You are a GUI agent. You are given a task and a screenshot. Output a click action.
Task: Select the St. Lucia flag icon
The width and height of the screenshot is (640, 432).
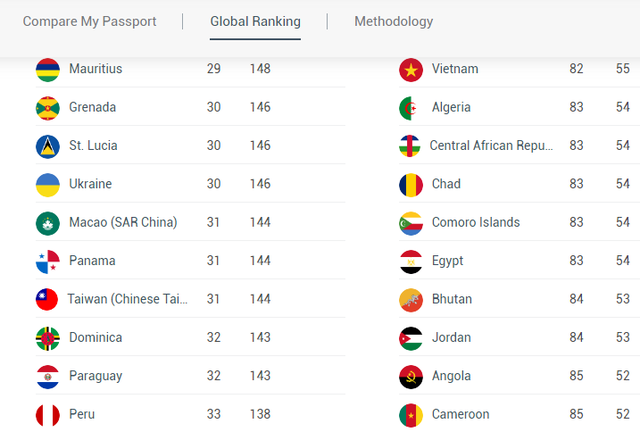[x=48, y=146]
